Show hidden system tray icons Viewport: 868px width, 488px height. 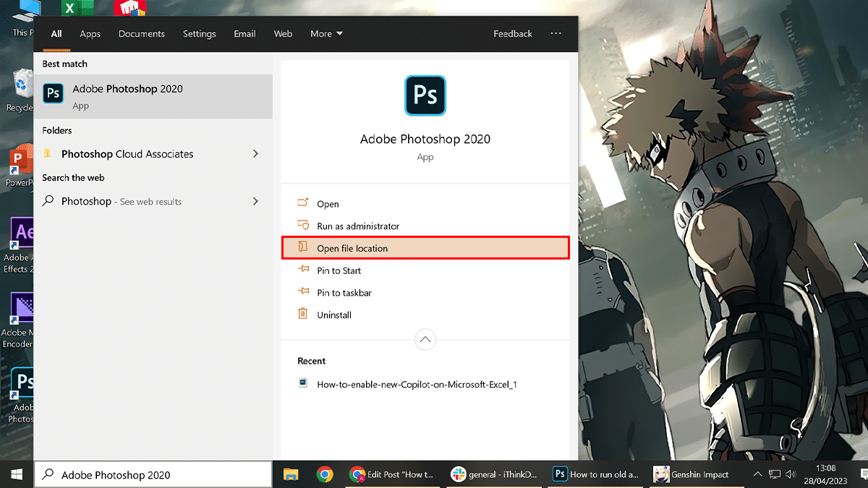(757, 474)
